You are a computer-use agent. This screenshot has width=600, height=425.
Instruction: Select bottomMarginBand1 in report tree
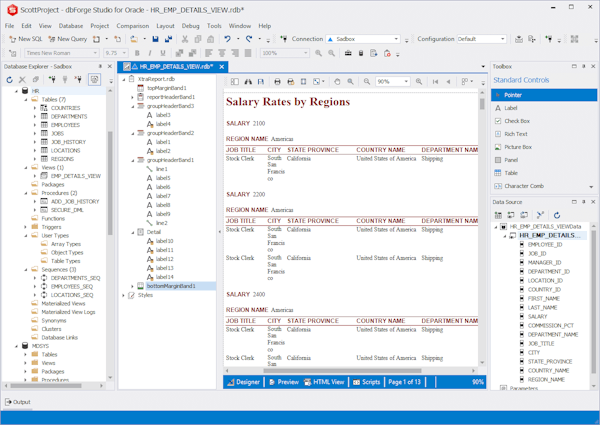(171, 286)
